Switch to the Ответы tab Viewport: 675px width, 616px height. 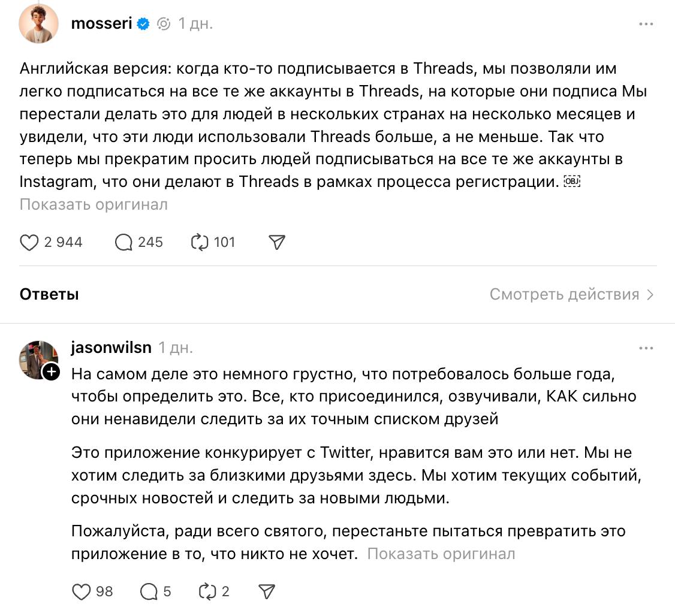click(49, 294)
